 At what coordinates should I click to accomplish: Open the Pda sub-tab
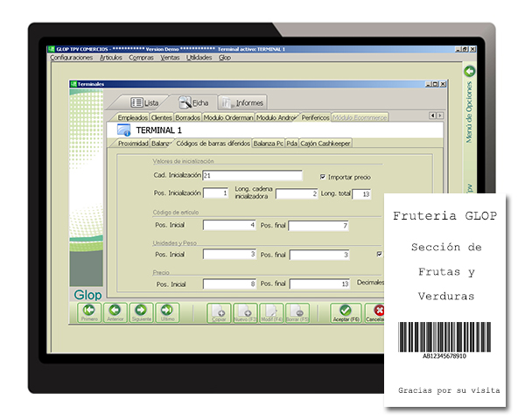click(x=291, y=143)
